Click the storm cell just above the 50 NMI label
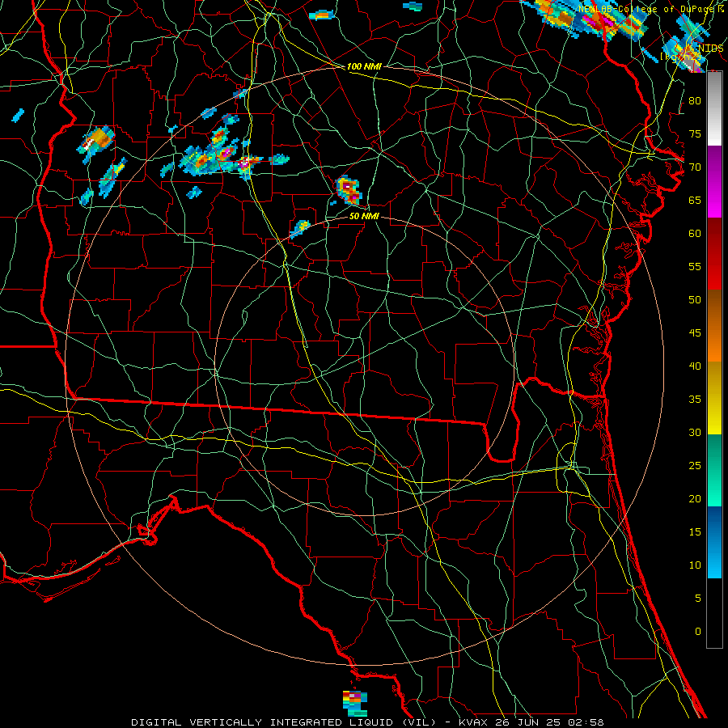Screen dimensions: 728x728 [x=348, y=190]
